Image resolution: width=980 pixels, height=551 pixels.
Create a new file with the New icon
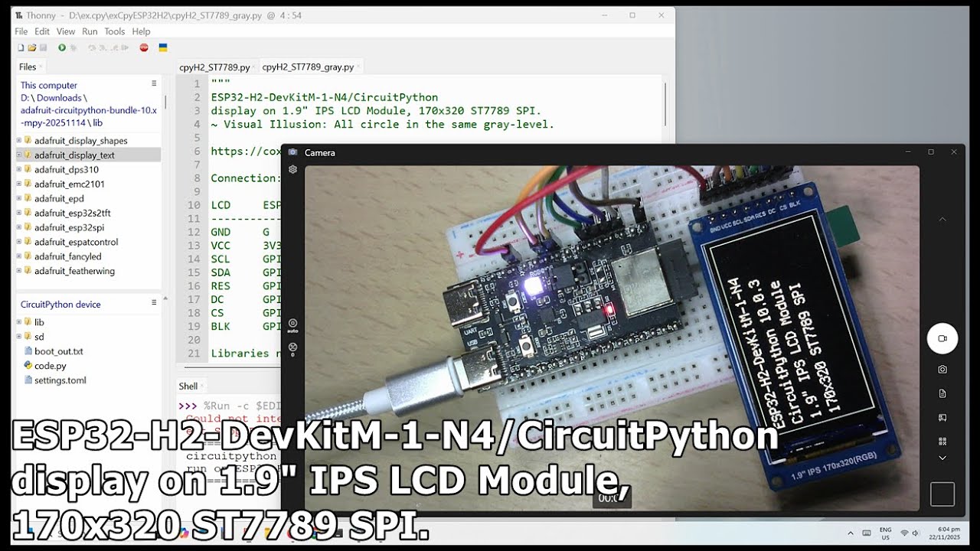[20, 47]
